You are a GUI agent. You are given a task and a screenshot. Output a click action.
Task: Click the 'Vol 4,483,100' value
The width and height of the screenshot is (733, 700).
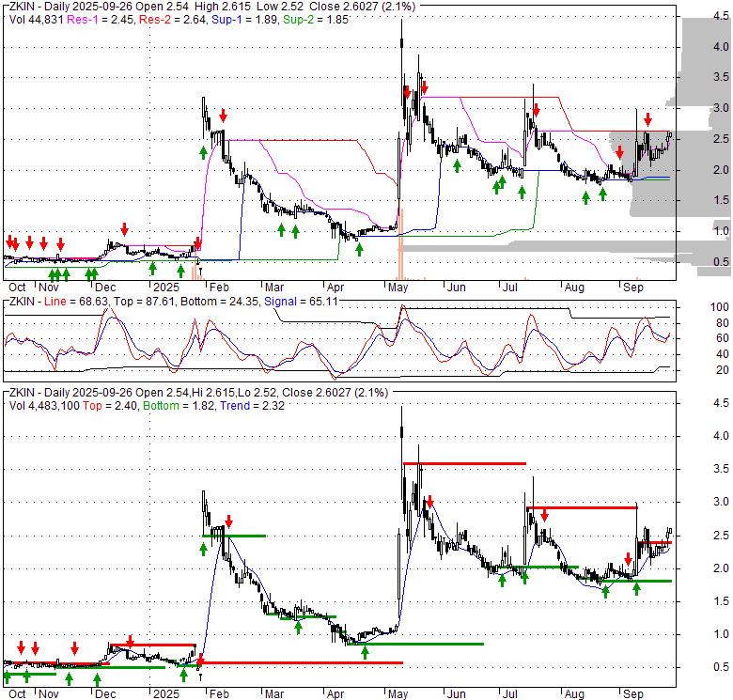[44, 406]
